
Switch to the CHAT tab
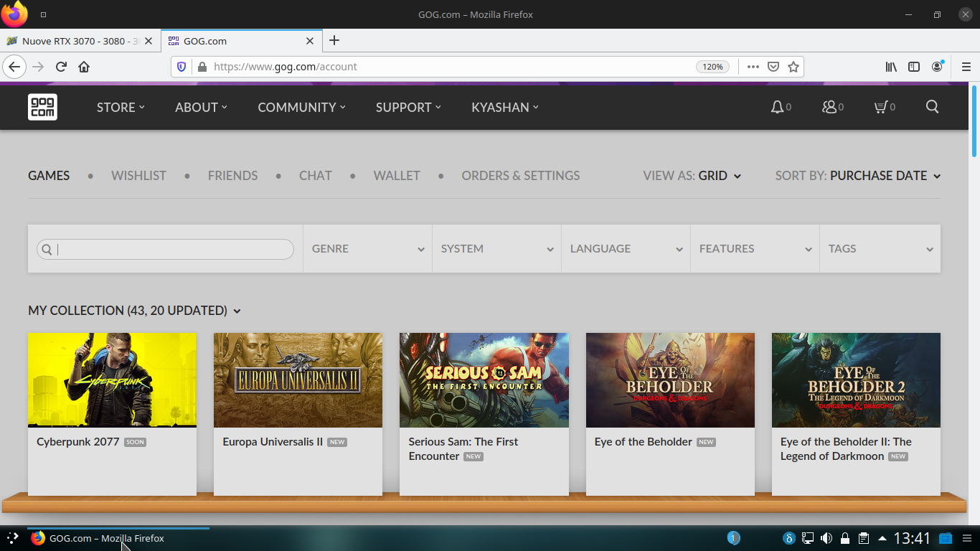316,176
